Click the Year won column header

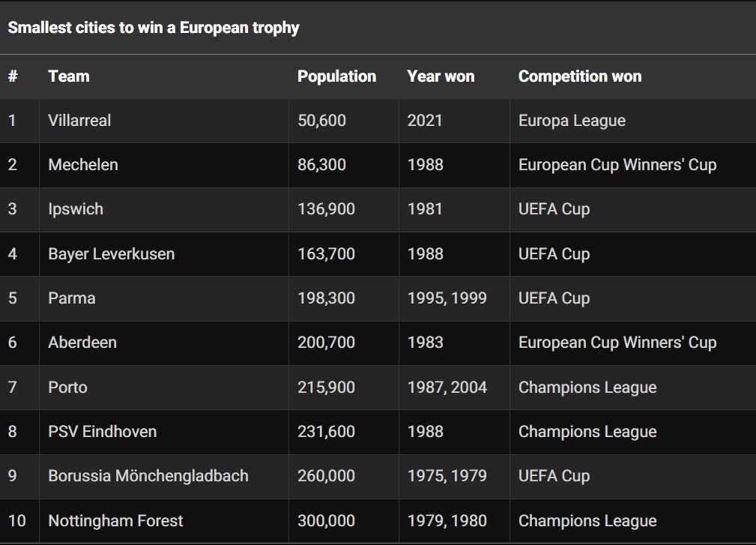[441, 76]
